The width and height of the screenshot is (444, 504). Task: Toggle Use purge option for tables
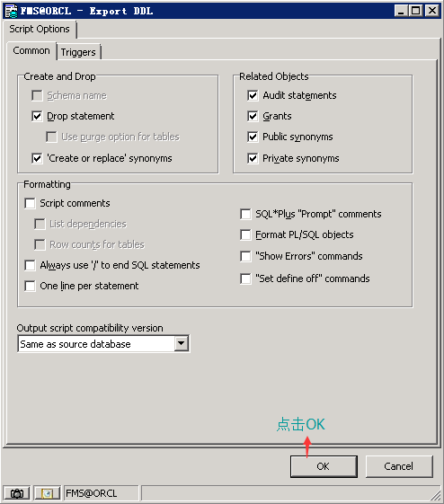click(51, 137)
